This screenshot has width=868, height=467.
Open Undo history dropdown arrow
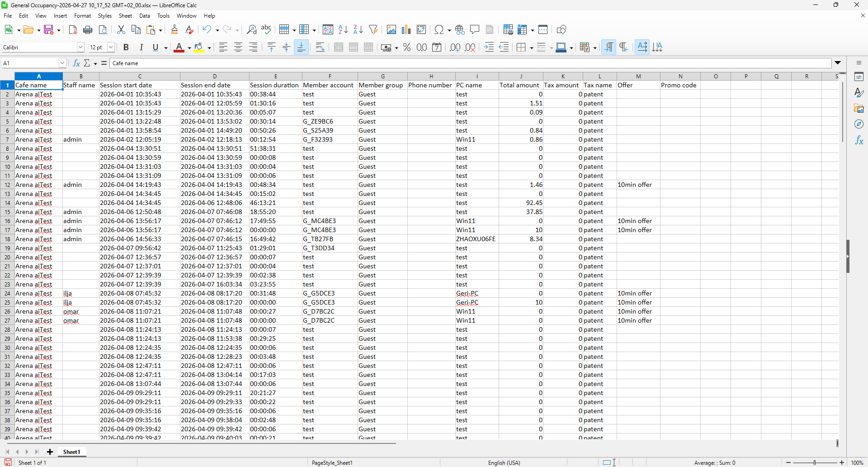coord(217,30)
